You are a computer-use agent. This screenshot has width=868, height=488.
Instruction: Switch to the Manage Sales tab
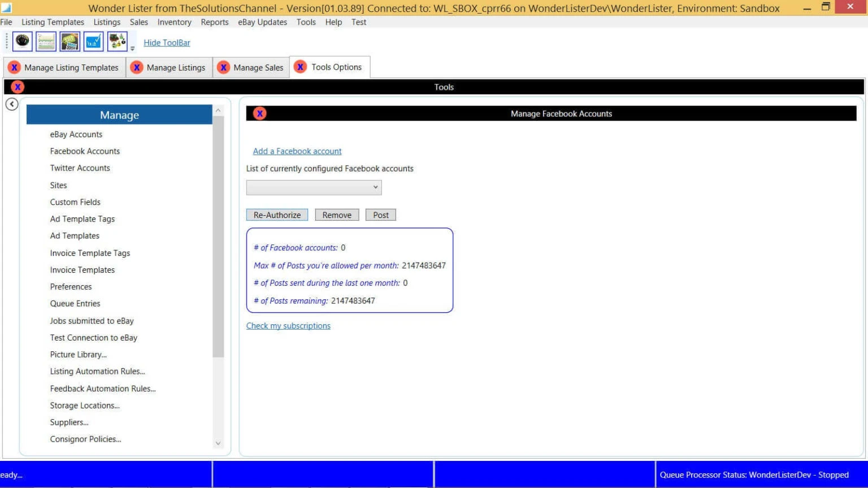(x=258, y=68)
